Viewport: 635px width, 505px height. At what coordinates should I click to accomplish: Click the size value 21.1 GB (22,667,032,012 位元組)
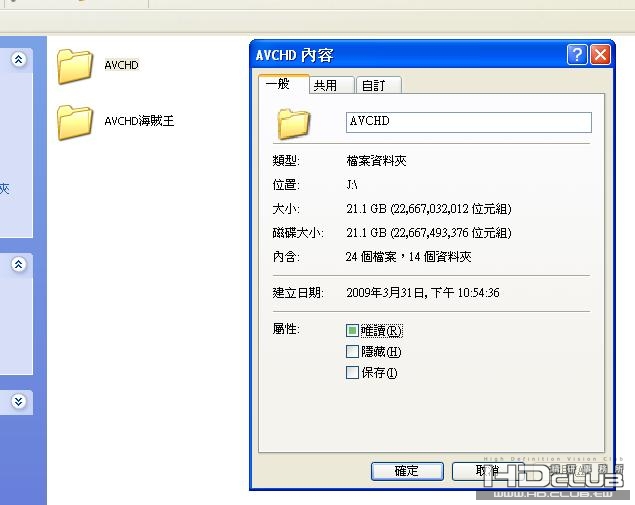(429, 209)
